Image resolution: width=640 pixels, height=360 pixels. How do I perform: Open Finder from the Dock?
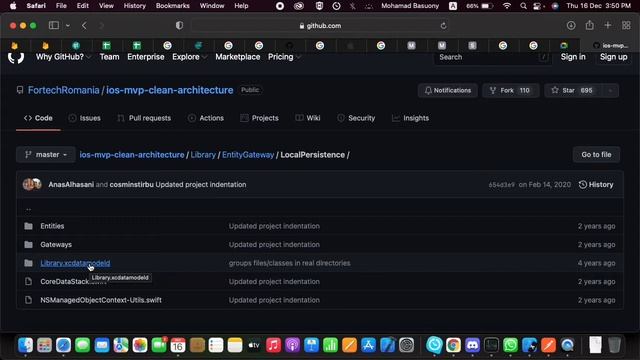pos(25,345)
